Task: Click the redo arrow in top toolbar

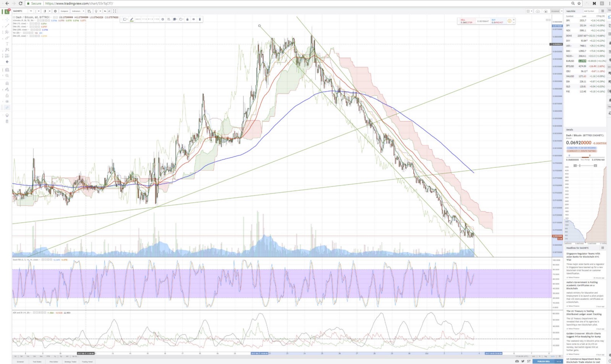Action: tap(109, 11)
